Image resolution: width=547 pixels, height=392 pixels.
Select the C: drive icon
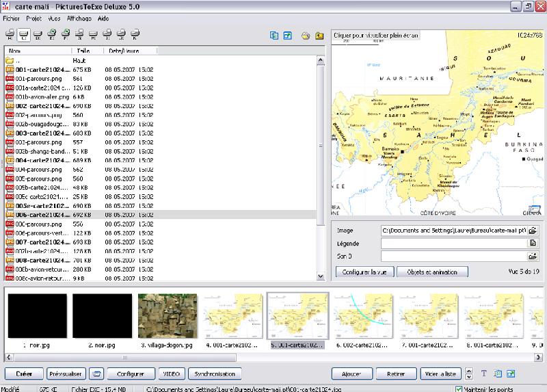23,34
